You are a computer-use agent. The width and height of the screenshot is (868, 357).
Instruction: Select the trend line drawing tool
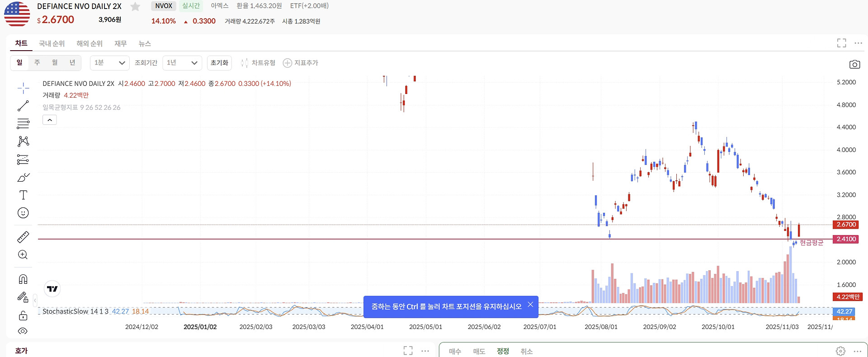[23, 106]
